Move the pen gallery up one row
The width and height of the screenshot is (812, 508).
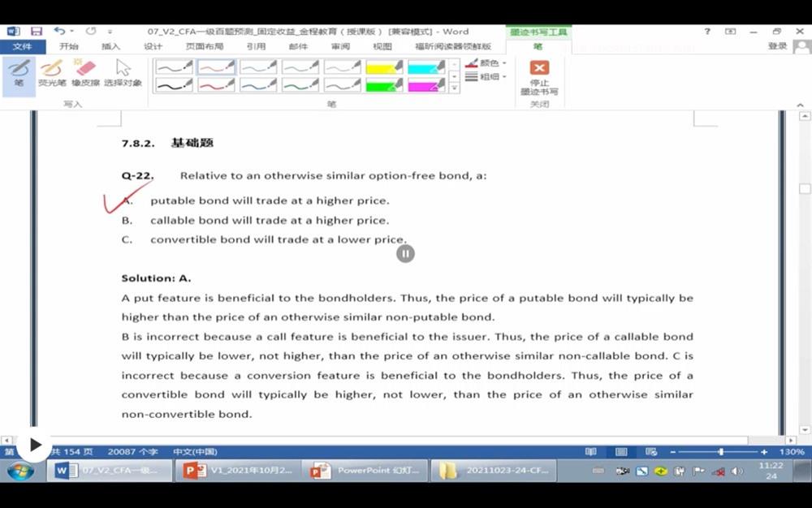454,65
